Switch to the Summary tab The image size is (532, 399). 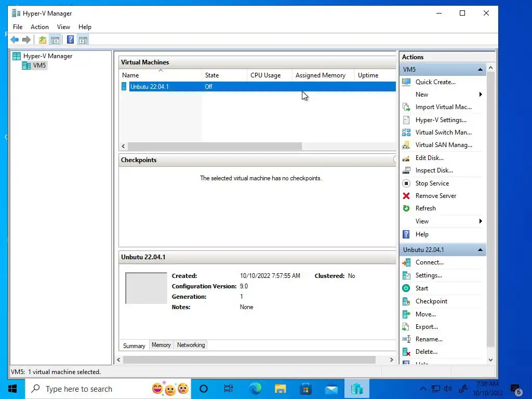click(134, 345)
